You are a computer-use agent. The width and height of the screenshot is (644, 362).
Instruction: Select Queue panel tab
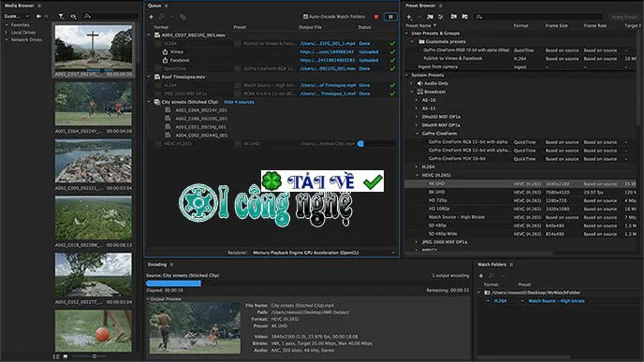[x=154, y=6]
